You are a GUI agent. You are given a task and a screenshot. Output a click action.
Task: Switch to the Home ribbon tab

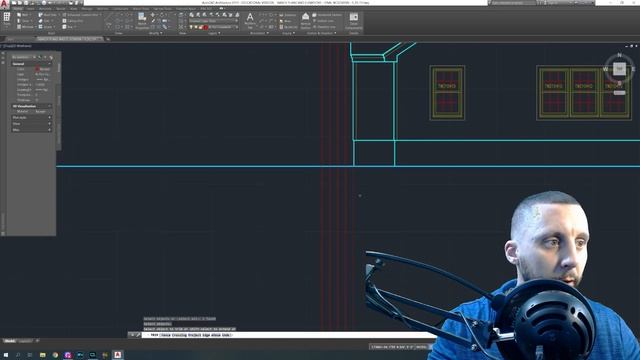[18, 9]
